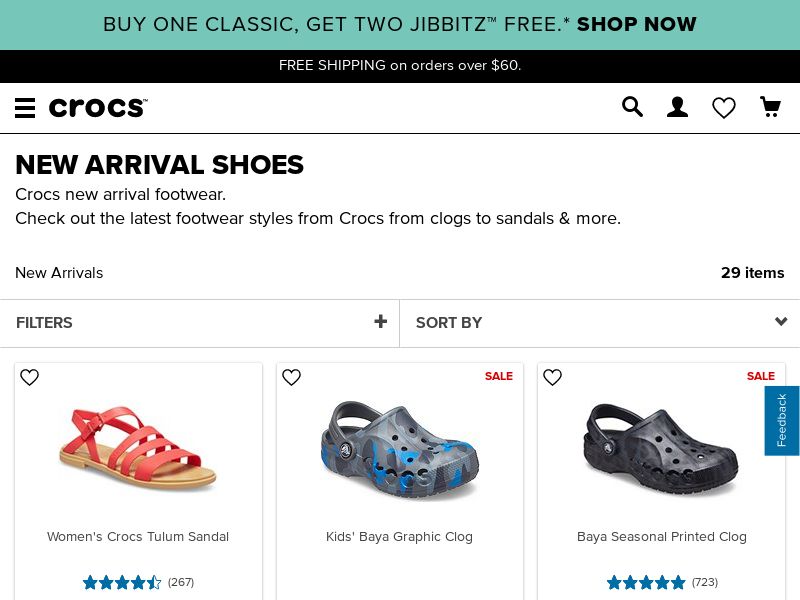
Task: Click the black Baya Printed Clog image
Action: pyautogui.click(x=661, y=449)
